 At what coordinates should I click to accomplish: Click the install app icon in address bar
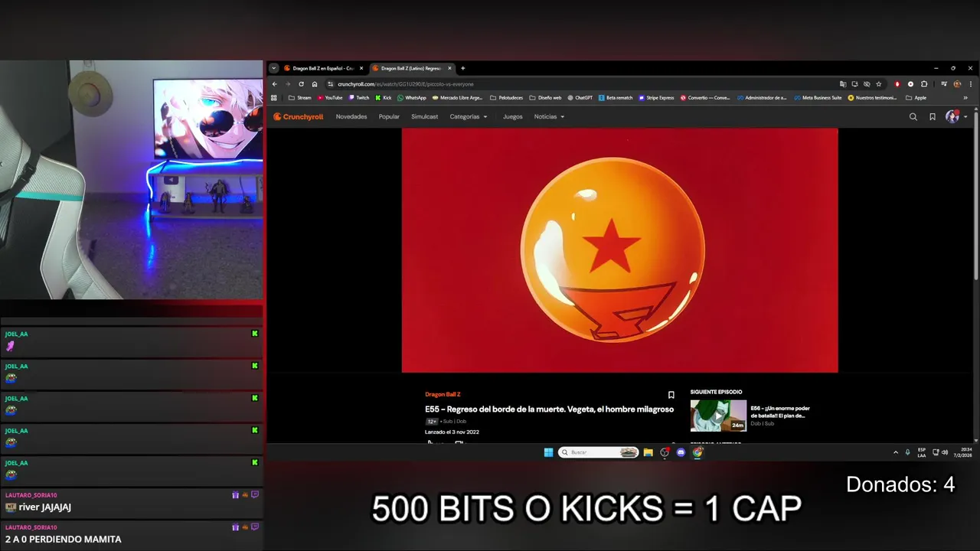click(854, 84)
